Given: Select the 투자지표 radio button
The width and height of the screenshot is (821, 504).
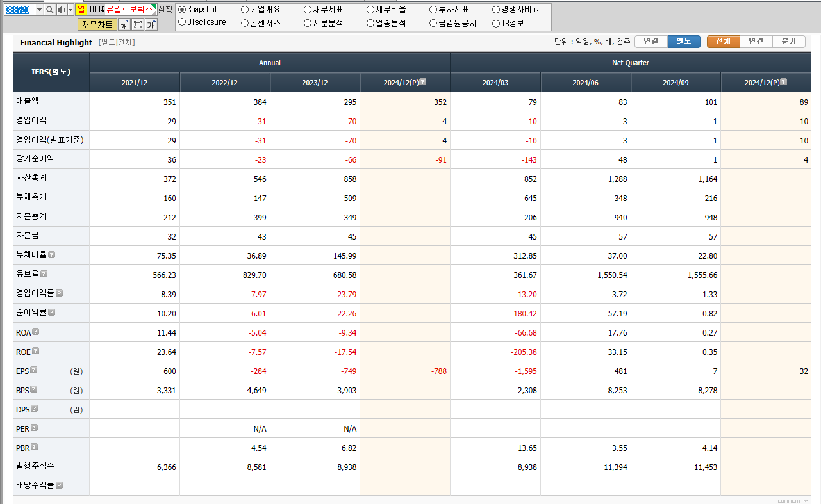Looking at the screenshot, I should [x=433, y=10].
